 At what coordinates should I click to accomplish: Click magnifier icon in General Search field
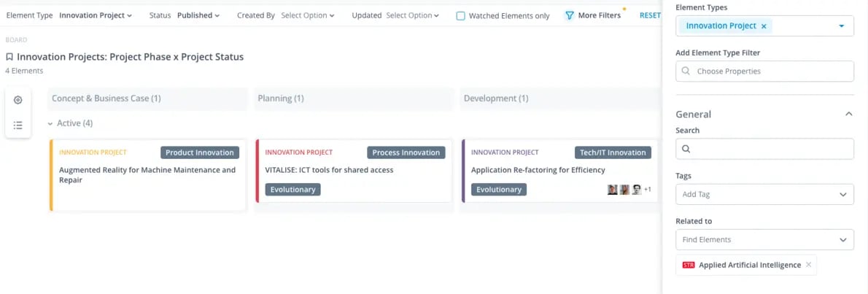coord(686,149)
